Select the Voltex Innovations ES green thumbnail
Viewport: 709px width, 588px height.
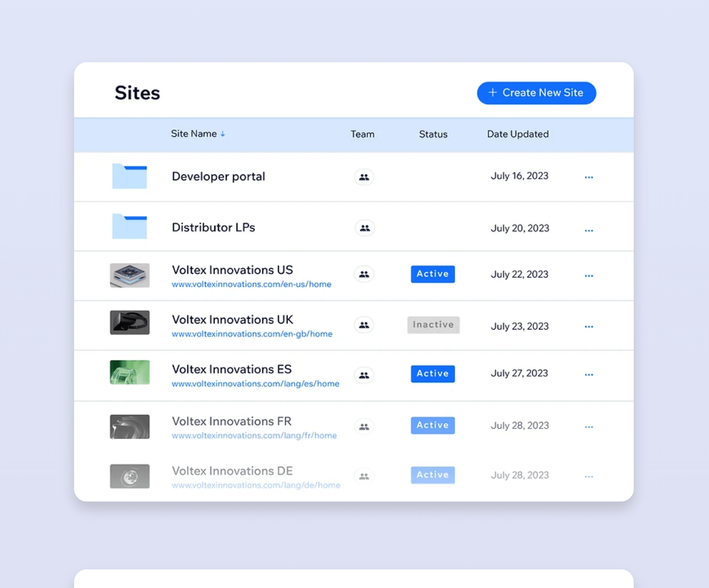click(x=130, y=372)
